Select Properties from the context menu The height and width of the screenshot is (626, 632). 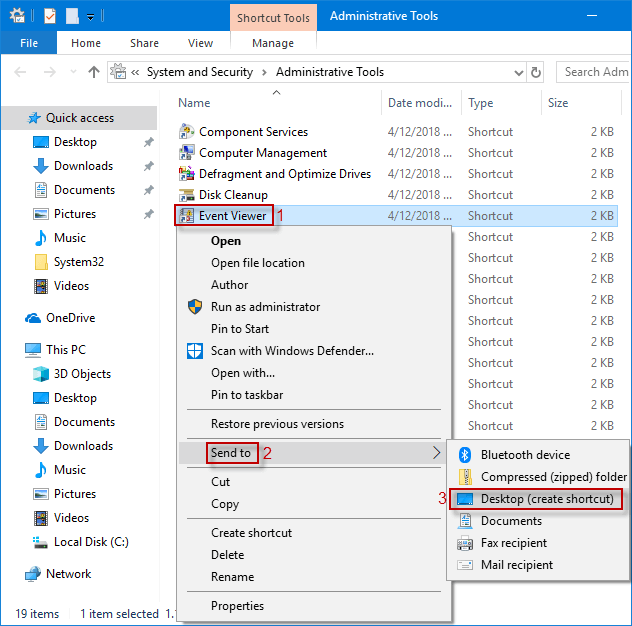pos(237,606)
